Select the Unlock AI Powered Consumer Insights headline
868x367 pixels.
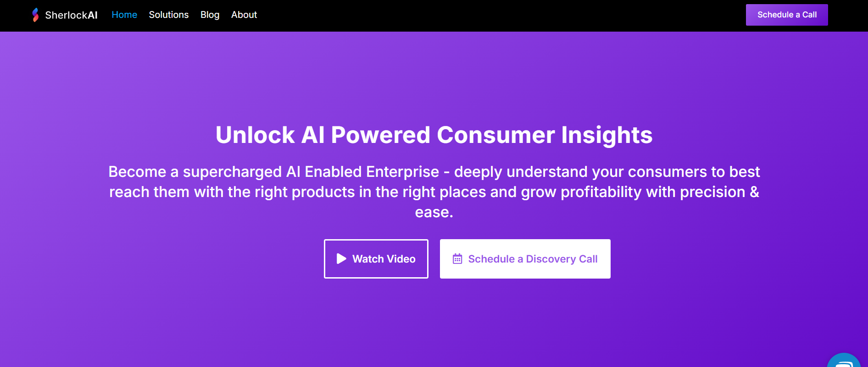434,135
